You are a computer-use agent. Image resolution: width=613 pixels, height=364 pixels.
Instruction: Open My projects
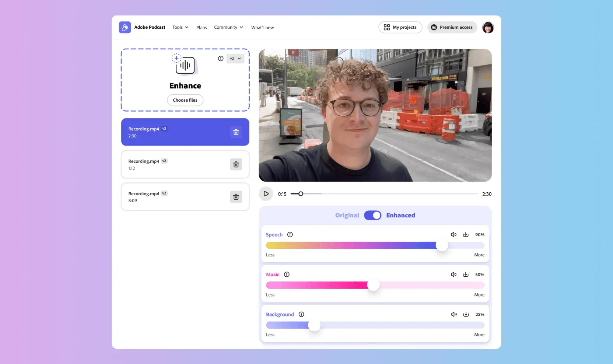(400, 27)
